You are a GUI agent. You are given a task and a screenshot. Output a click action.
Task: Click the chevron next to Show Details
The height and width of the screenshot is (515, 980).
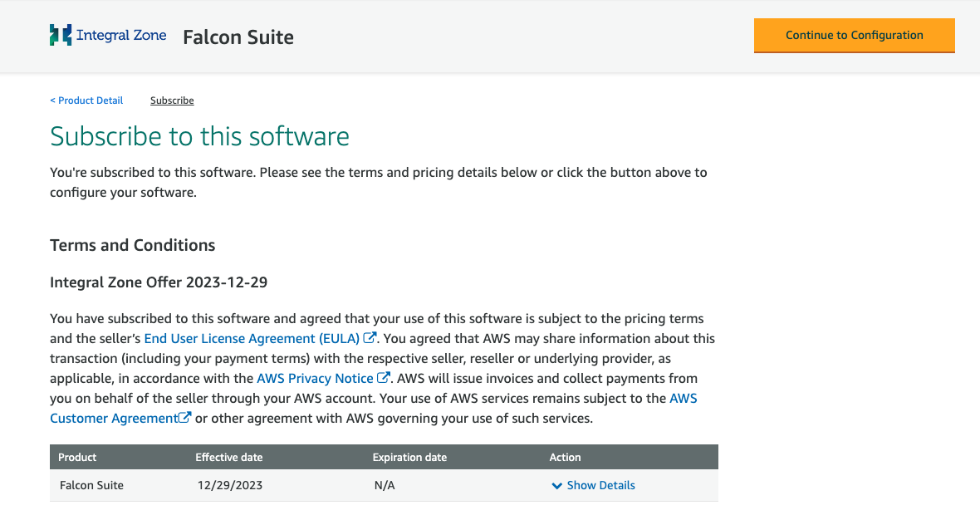[x=557, y=486]
